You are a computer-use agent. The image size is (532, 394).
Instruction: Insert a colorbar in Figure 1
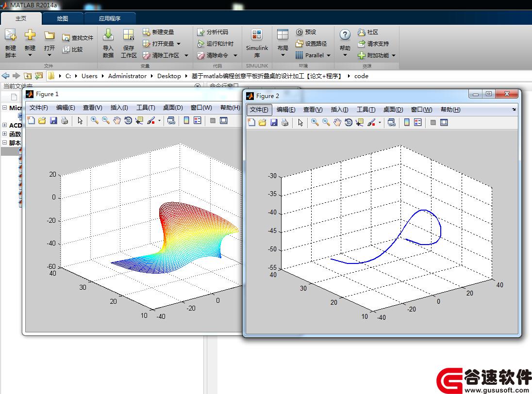coord(186,120)
